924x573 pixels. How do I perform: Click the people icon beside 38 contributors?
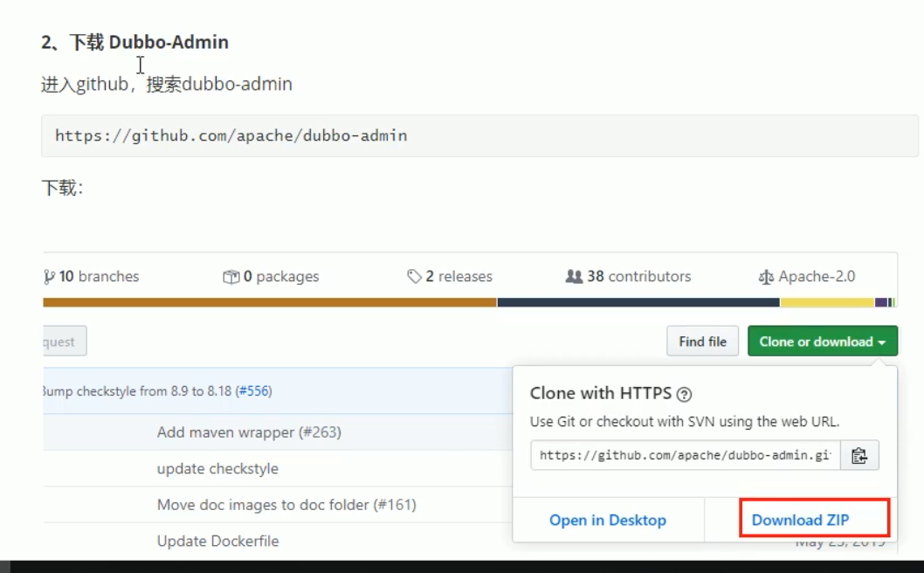(574, 276)
